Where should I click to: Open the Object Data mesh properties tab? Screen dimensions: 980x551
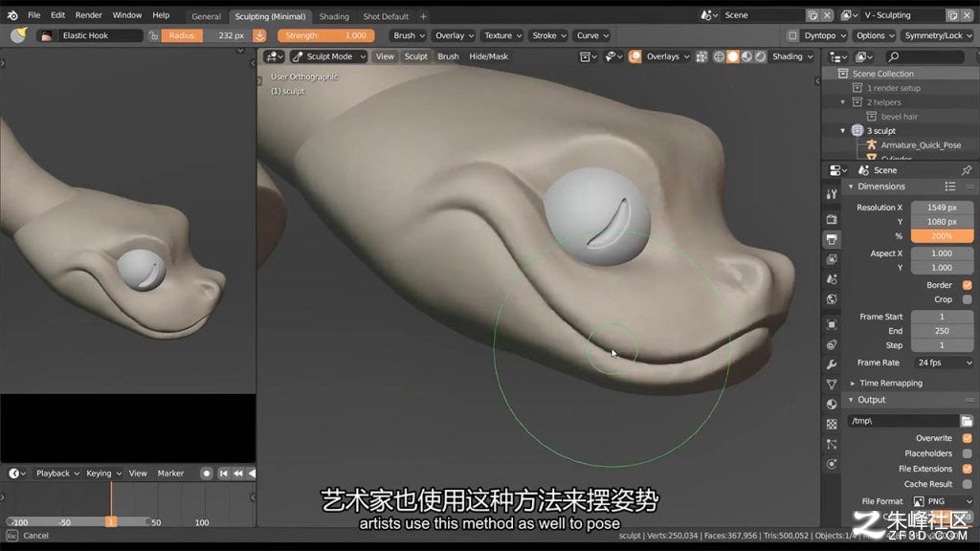point(832,385)
